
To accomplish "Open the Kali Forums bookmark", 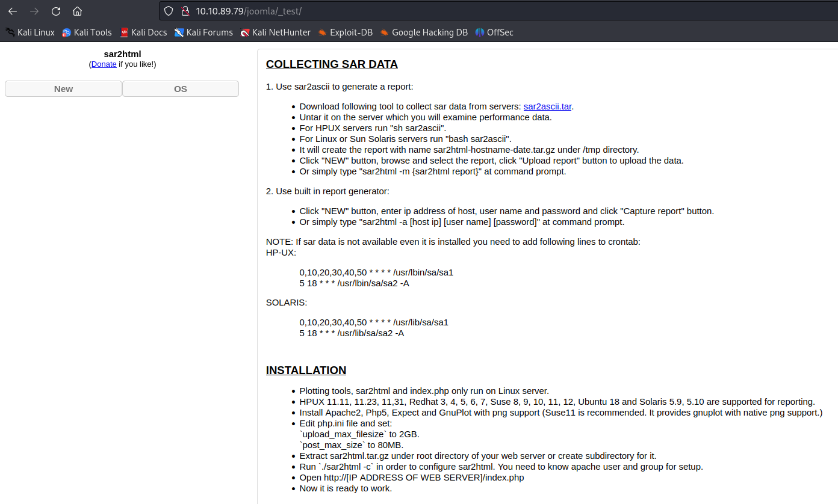I will pos(203,32).
